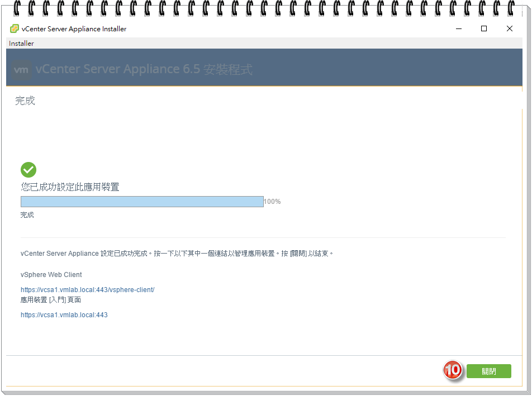Viewport: 532px width, 396px height.
Task: Click the 您已成功設定此應用裝置 message
Action: (70, 187)
